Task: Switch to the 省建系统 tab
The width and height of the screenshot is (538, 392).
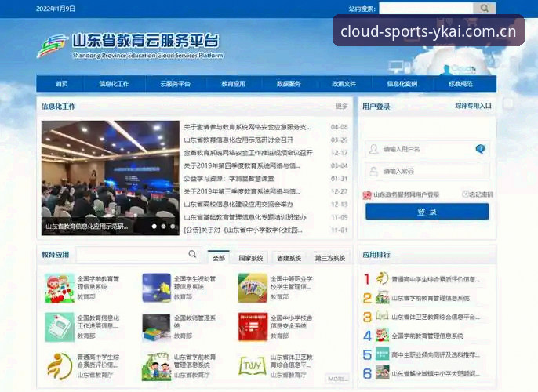Action: [x=289, y=258]
